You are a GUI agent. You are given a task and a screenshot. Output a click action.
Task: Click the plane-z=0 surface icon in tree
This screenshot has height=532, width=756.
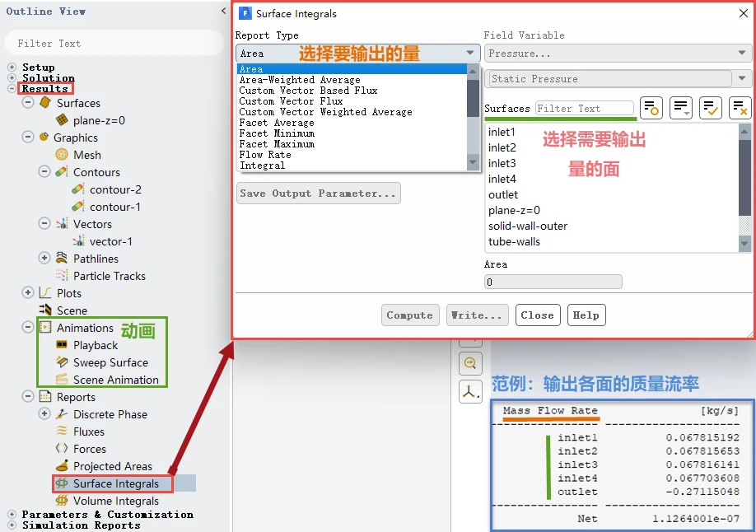pos(62,119)
